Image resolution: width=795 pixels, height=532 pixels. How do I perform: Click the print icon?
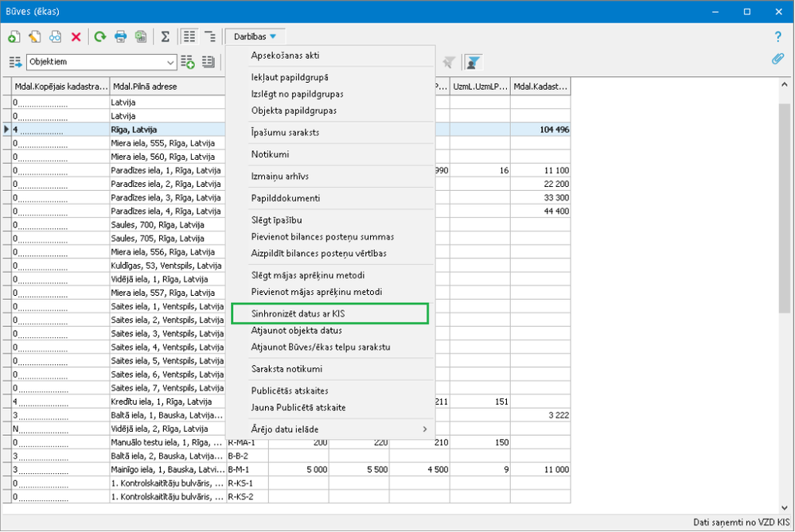[x=120, y=37]
